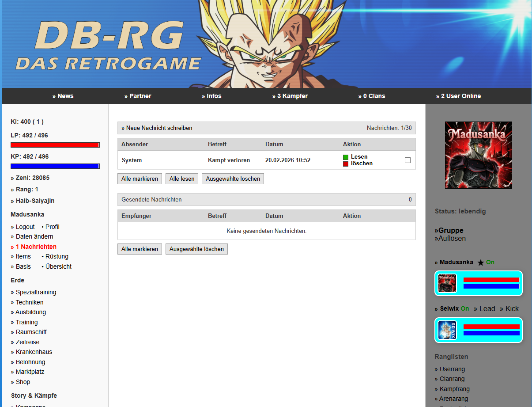Open 2 User Online in navigation
Image resolution: width=532 pixels, height=407 pixels.
(x=458, y=96)
